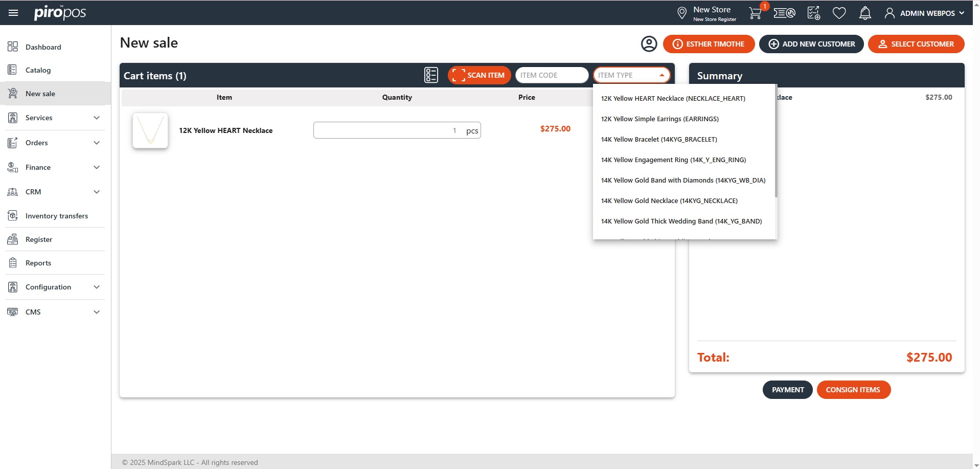Click the customer profile avatar icon
This screenshot has width=980, height=469.
click(649, 44)
